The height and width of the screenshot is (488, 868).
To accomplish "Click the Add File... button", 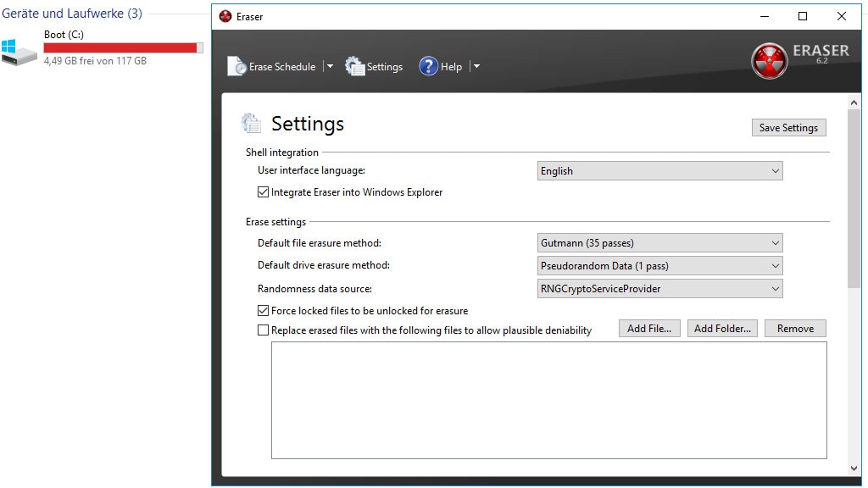I will tap(649, 329).
